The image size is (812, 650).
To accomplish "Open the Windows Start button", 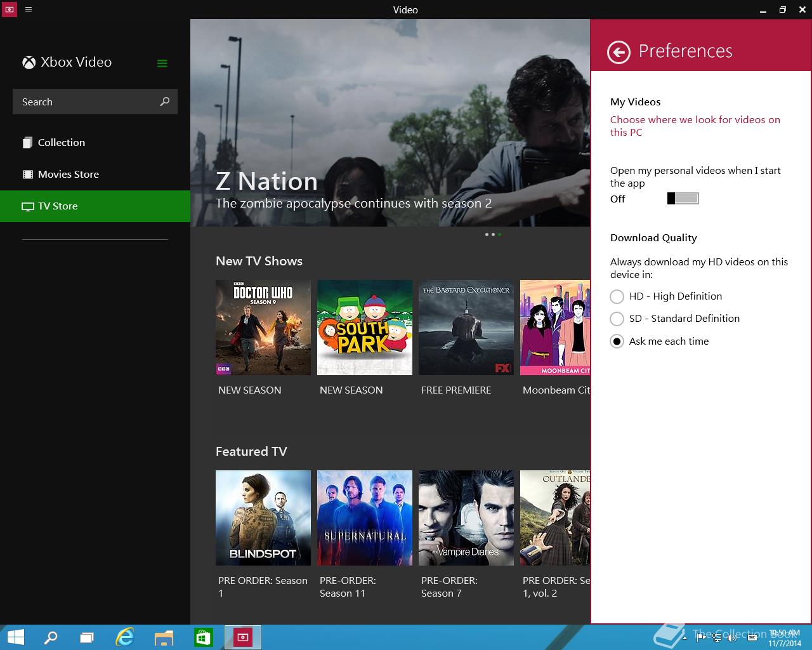I will click(x=16, y=637).
